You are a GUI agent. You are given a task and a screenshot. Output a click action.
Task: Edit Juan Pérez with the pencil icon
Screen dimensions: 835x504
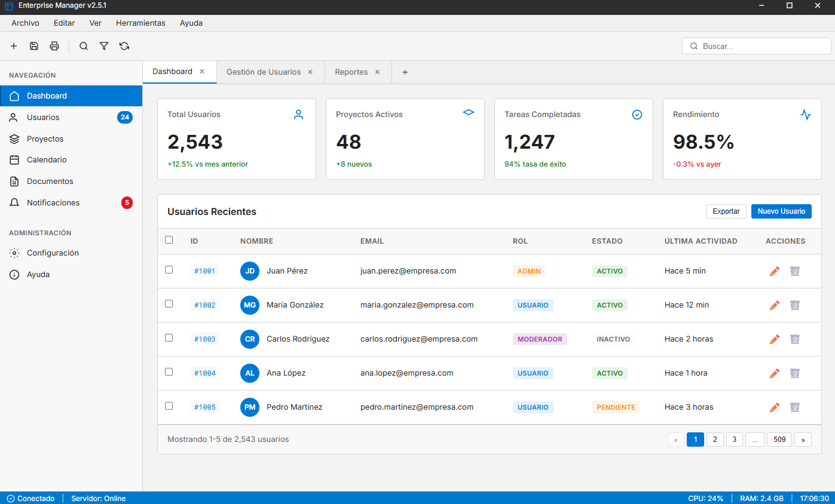point(775,271)
